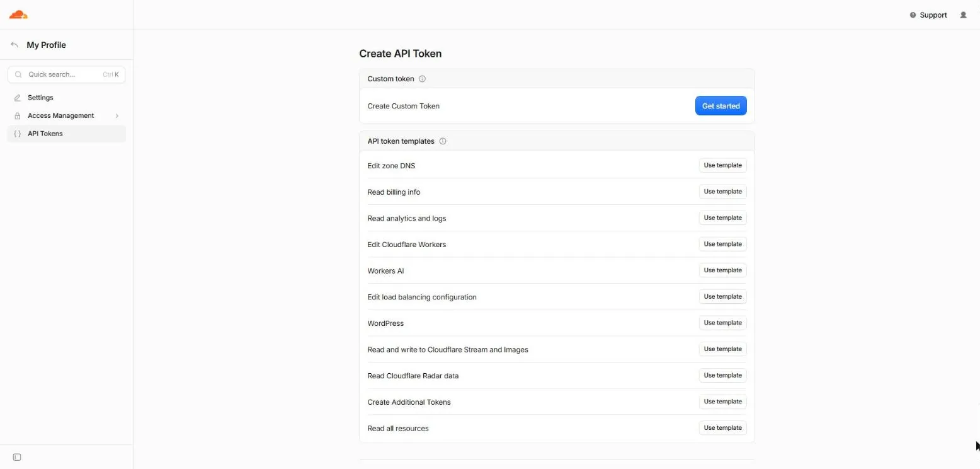Use template for Create Additional Tokens
This screenshot has height=469, width=980.
coord(722,402)
